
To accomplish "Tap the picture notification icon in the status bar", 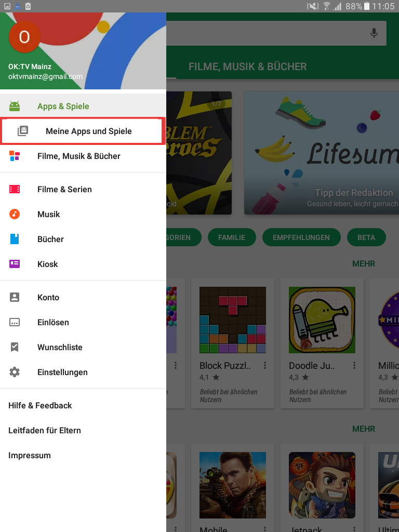I will click(7, 6).
